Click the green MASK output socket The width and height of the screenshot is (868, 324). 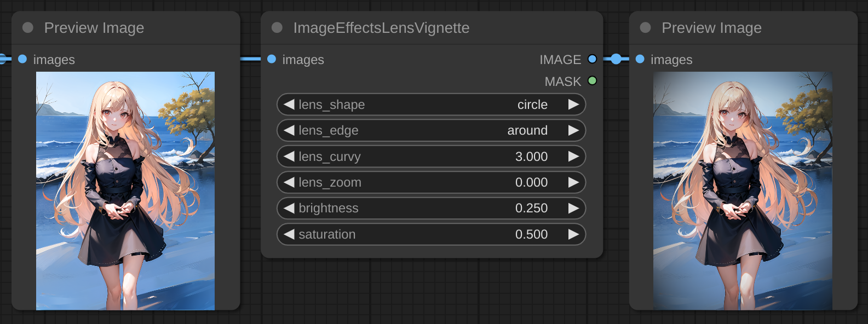tap(592, 81)
